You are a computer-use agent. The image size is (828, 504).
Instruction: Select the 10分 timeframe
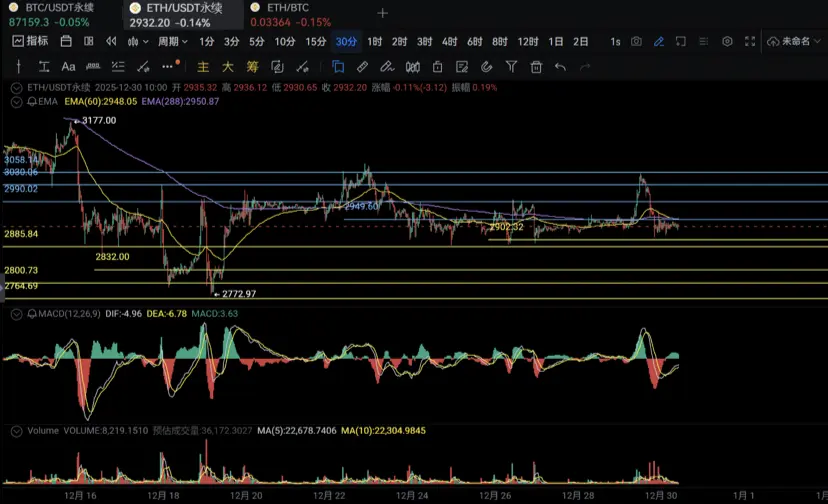point(285,41)
